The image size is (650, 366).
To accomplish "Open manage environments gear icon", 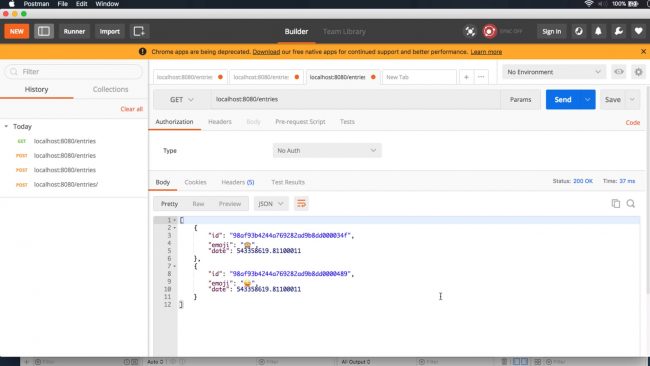I will pyautogui.click(x=638, y=72).
